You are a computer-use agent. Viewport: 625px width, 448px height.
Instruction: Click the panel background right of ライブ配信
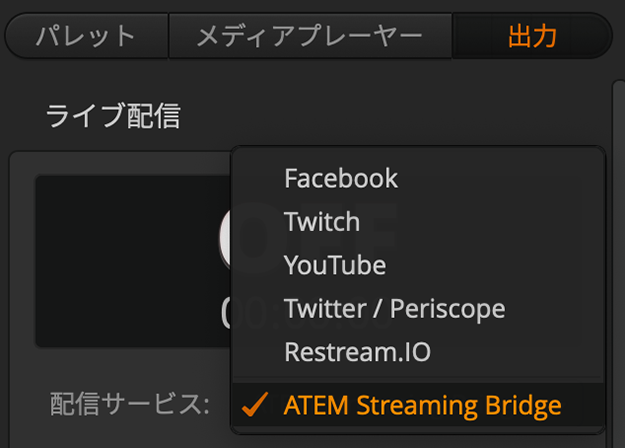(400, 116)
